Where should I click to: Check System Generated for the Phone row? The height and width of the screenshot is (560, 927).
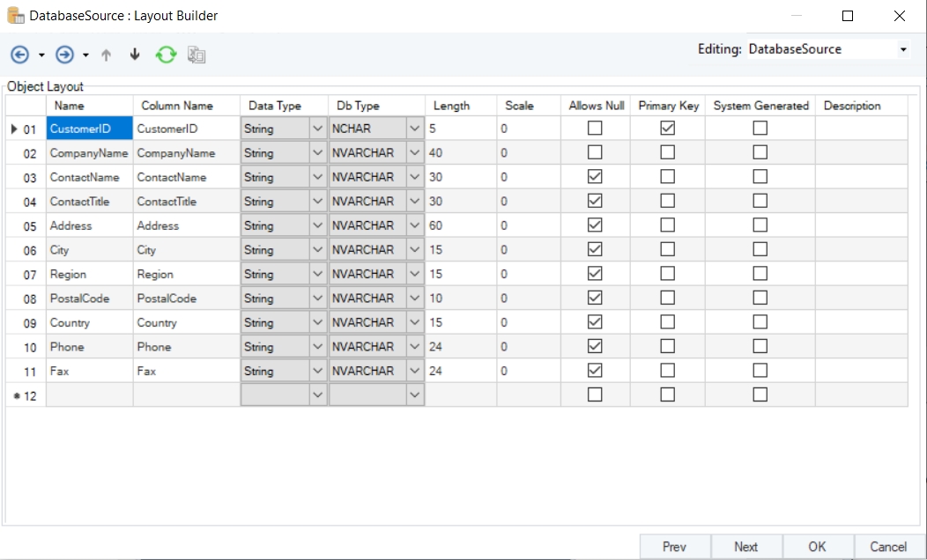(760, 346)
